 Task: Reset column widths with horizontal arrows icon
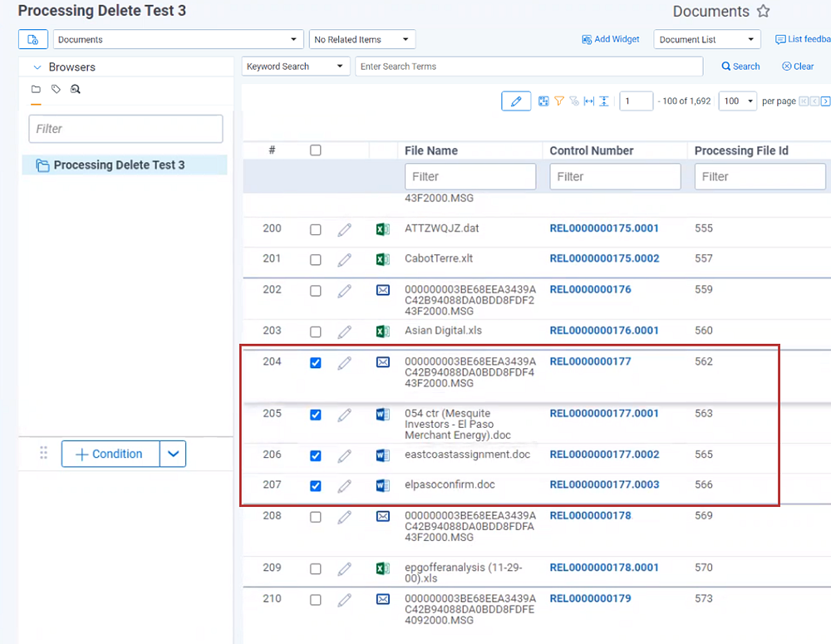(589, 101)
